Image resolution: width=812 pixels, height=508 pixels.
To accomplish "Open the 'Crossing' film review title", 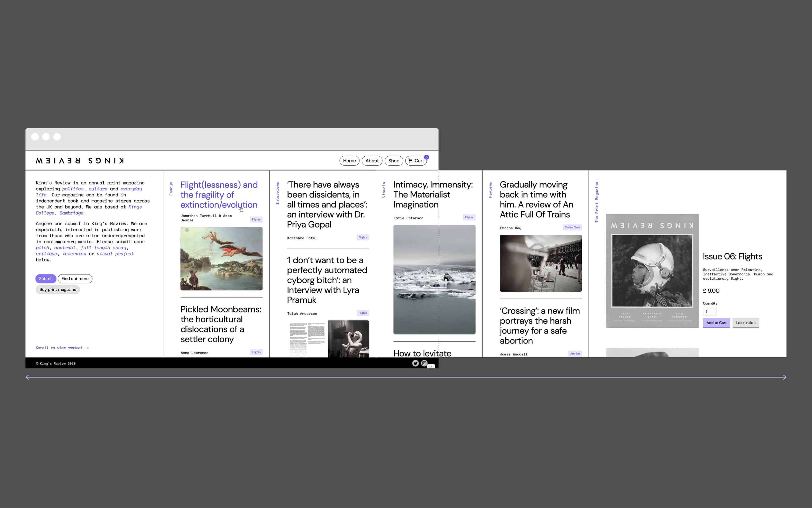I will pyautogui.click(x=539, y=326).
